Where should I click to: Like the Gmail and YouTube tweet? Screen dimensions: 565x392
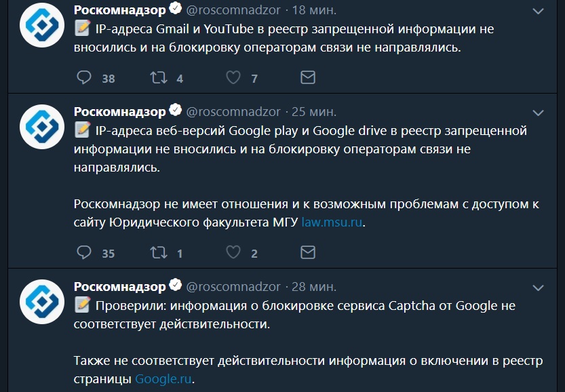(233, 77)
